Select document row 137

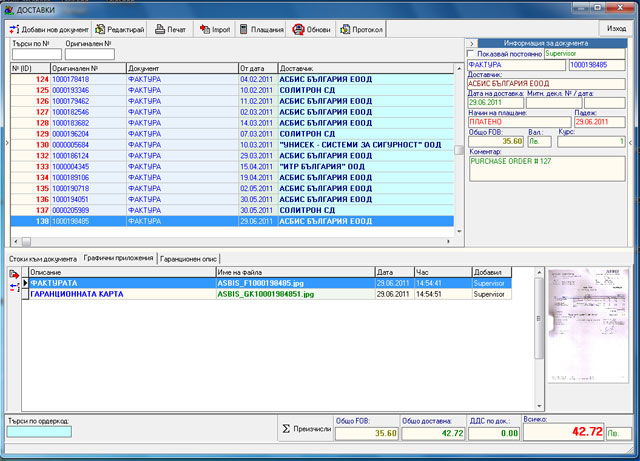coord(232,210)
